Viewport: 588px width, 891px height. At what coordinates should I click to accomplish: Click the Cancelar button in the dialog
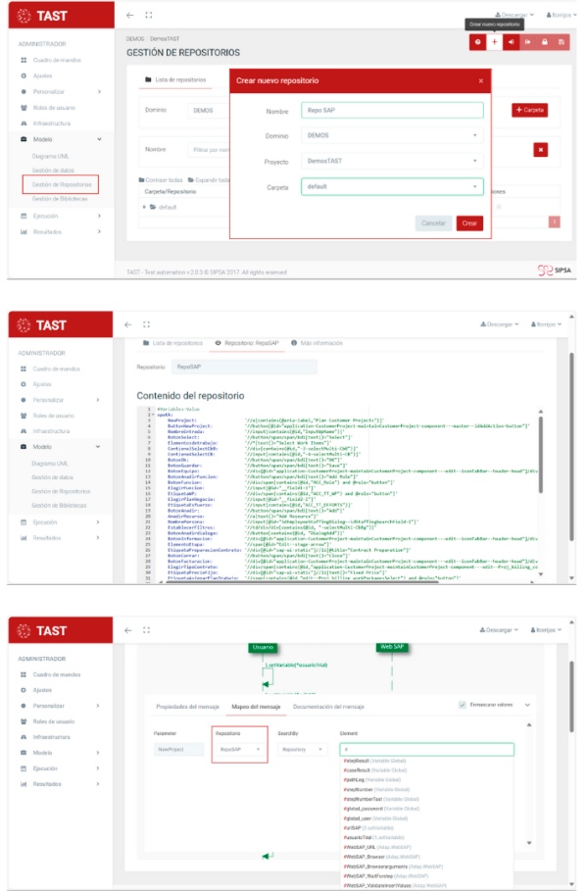click(x=433, y=223)
